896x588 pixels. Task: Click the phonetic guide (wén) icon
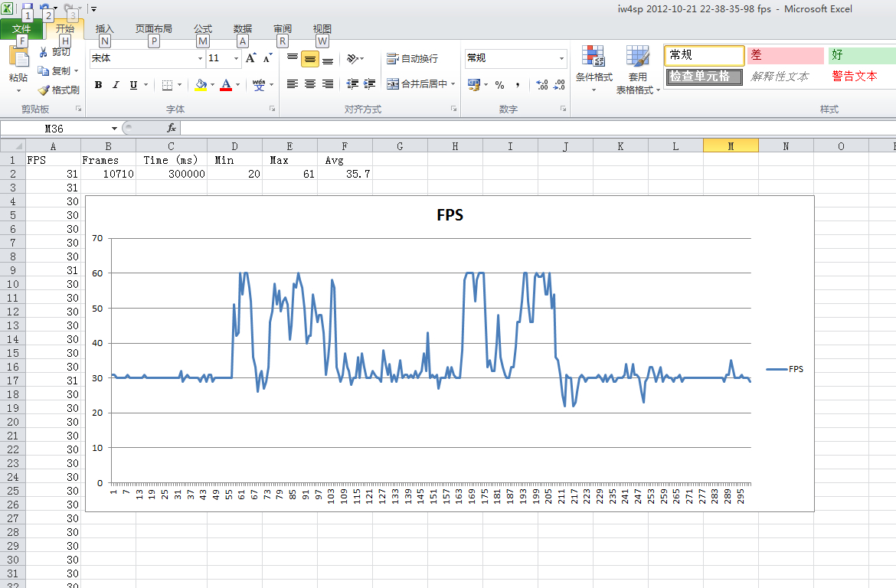259,84
